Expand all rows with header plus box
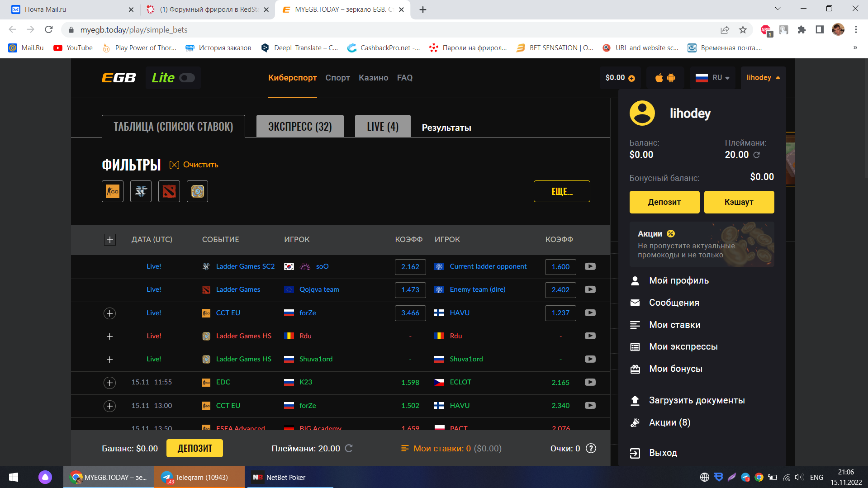 pos(109,240)
